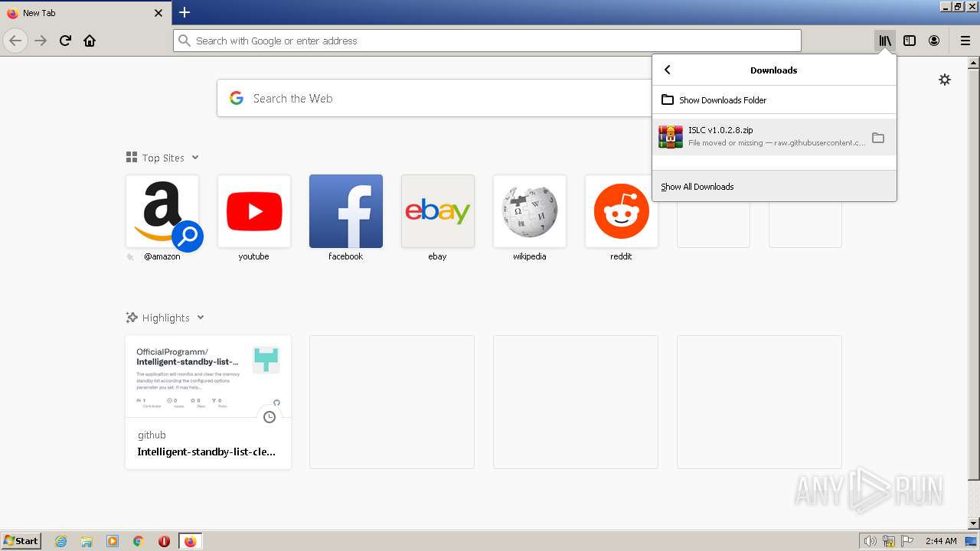Close the New Tab tab
This screenshot has width=980, height=551.
click(158, 13)
